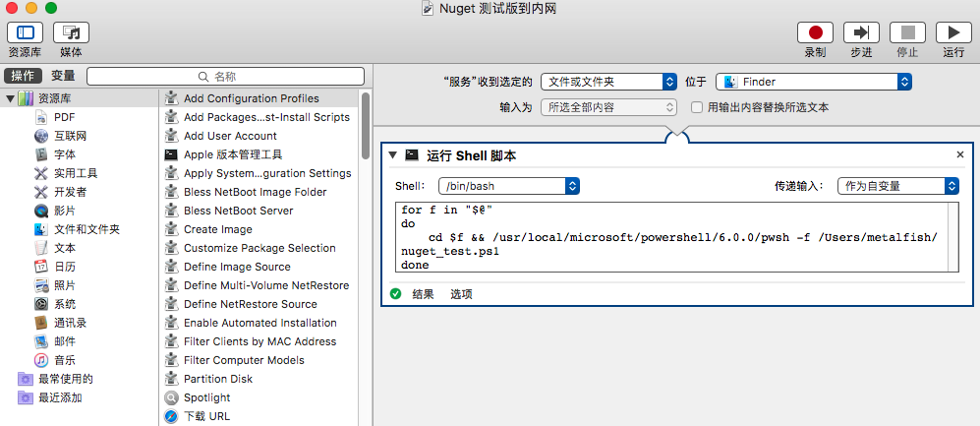This screenshot has height=426, width=980.
Task: Switch to the 操作 (Actions) tab
Action: pyautogui.click(x=24, y=76)
